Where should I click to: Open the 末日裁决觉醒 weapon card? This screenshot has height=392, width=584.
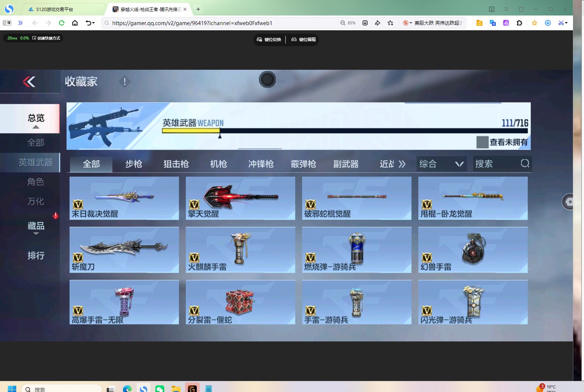[124, 198]
